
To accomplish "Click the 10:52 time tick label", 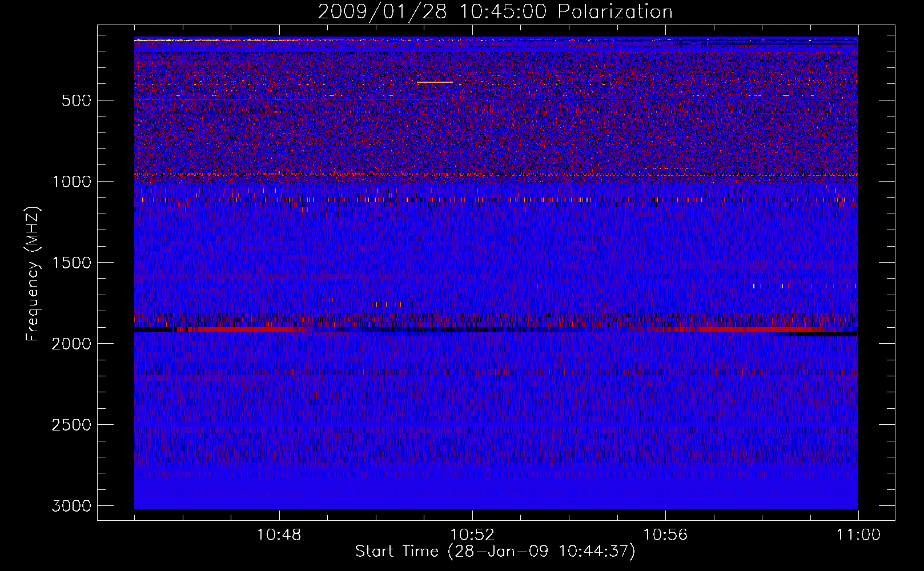I will click(x=472, y=535).
